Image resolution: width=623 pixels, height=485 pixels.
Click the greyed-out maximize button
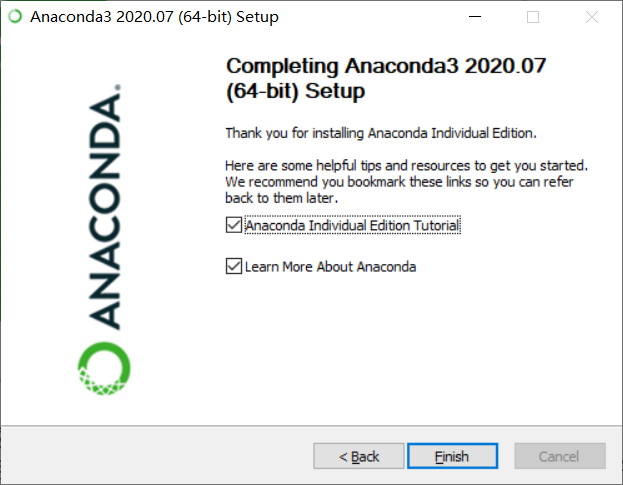(533, 17)
